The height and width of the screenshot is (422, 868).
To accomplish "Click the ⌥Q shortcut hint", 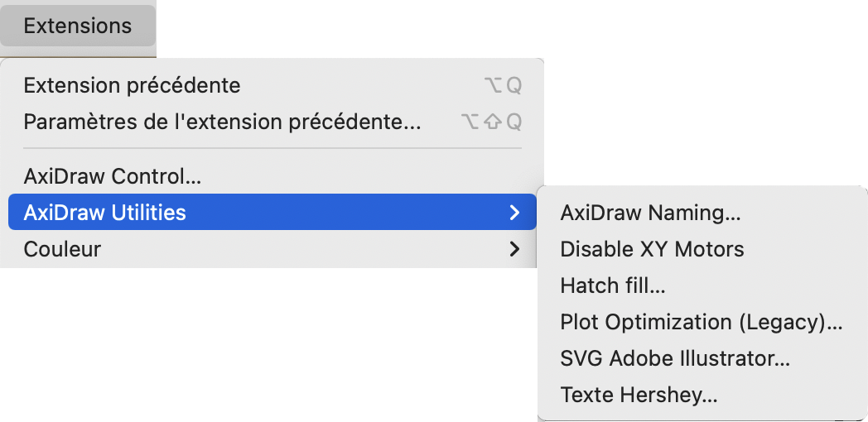I will [x=503, y=85].
